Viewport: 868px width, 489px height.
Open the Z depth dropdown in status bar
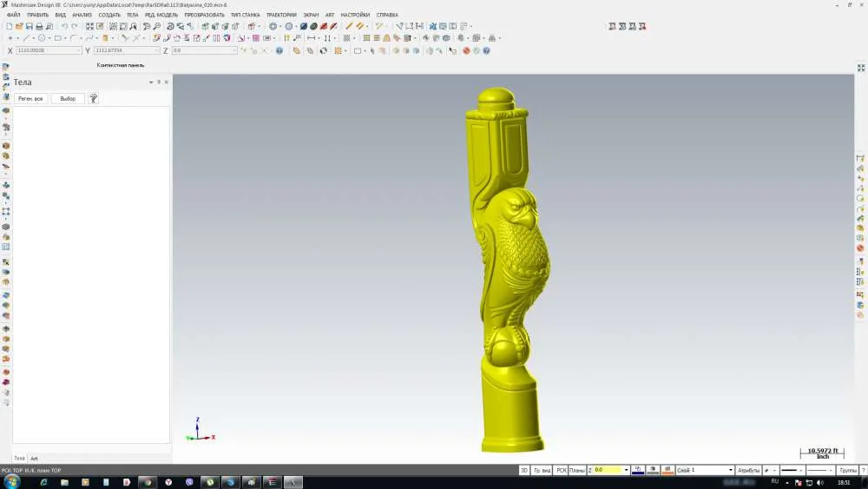coord(626,470)
